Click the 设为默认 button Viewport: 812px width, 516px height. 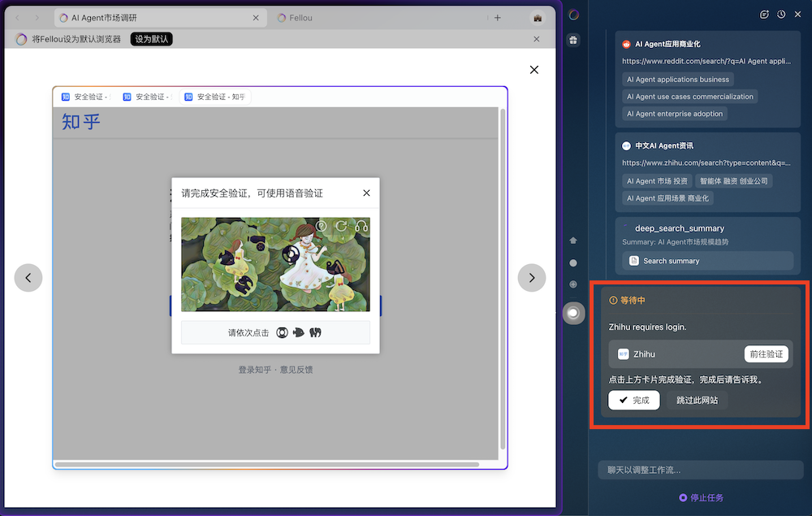point(152,39)
